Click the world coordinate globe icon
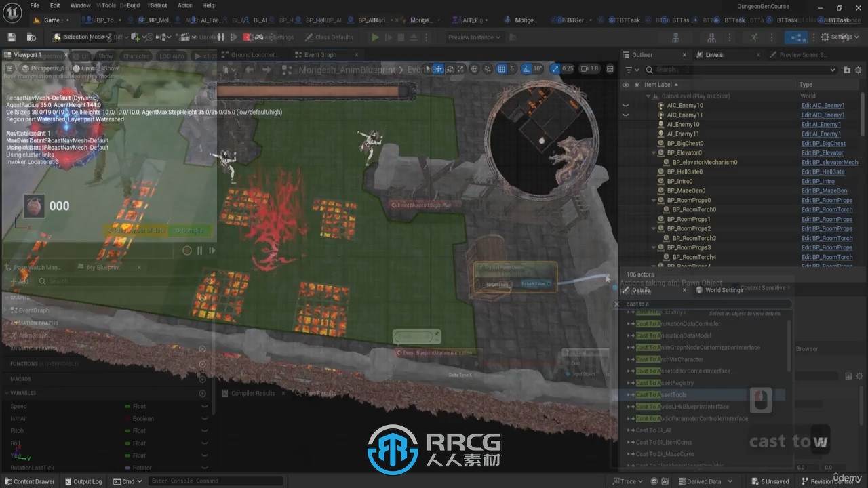Screen dimensions: 868x488 pyautogui.click(x=474, y=68)
